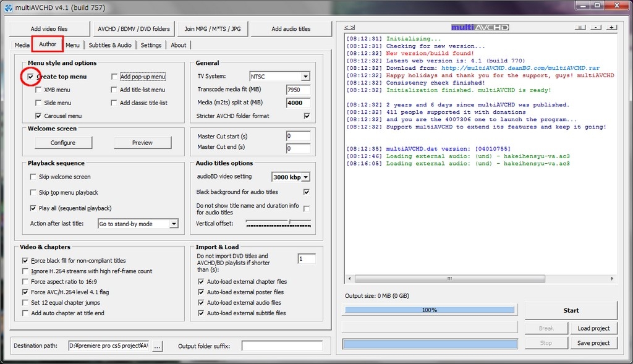Screen dimensions: 633x364
Task: Uncheck Create top menu
Action: pyautogui.click(x=30, y=77)
